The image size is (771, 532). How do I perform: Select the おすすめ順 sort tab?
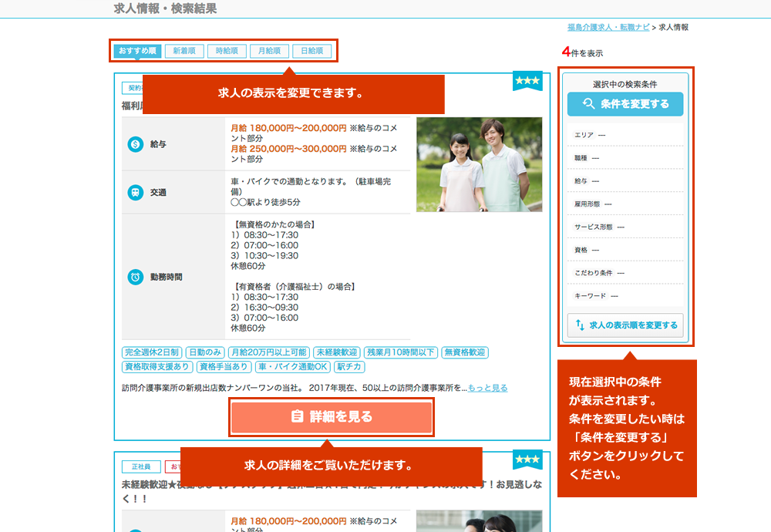(137, 52)
